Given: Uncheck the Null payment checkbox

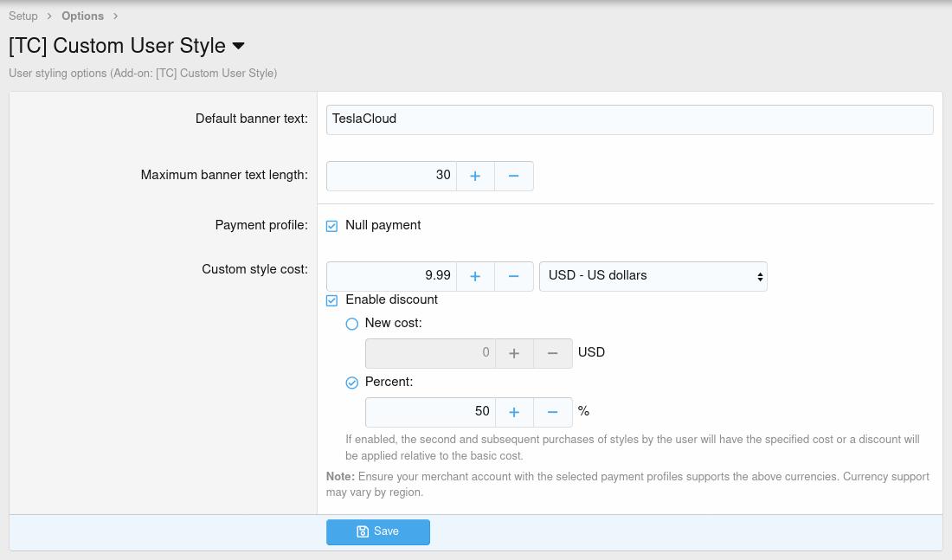Looking at the screenshot, I should (x=331, y=226).
